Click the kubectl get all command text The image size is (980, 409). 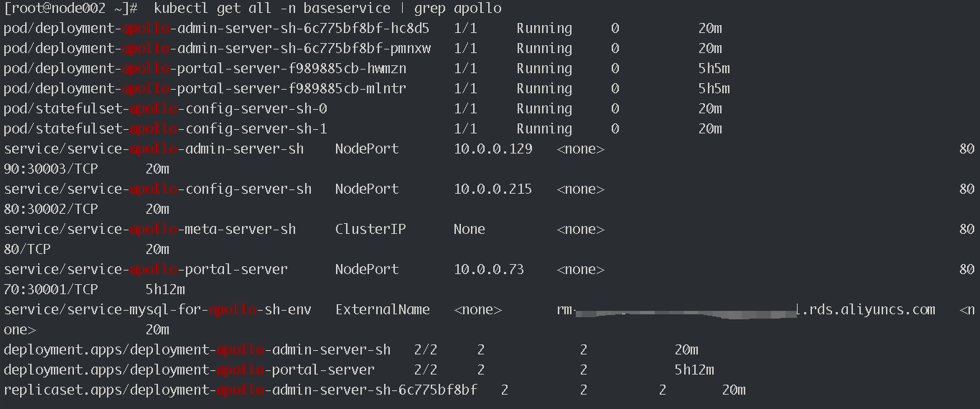tap(327, 9)
